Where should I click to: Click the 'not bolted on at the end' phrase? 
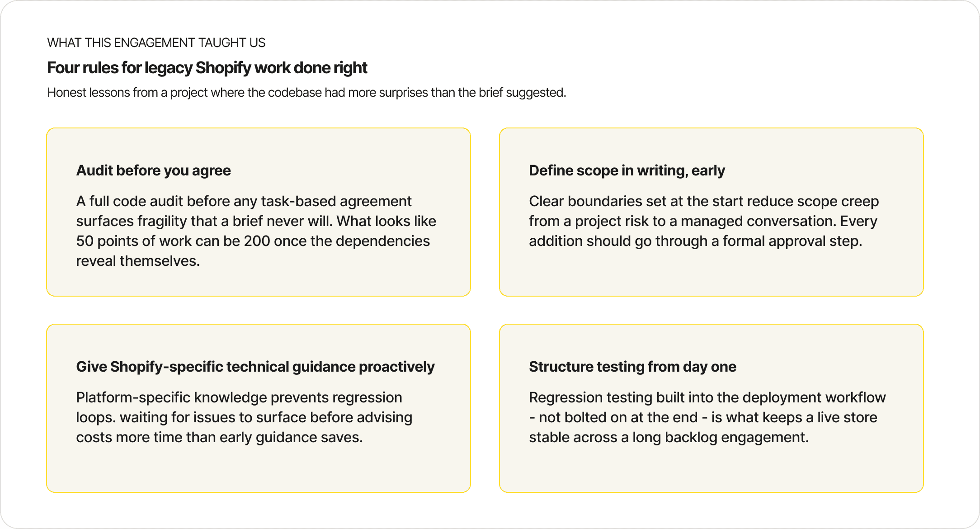pyautogui.click(x=618, y=417)
